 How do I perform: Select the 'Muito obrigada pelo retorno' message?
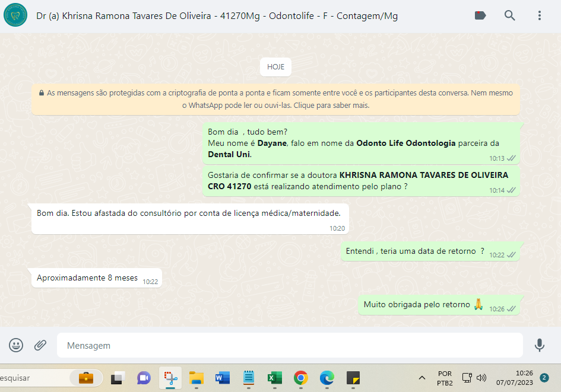[x=439, y=305]
